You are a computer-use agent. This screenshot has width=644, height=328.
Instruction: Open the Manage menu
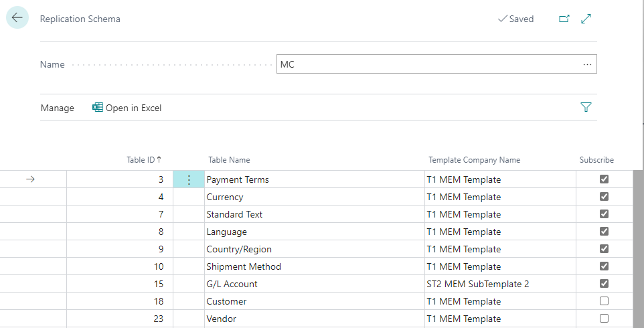point(58,108)
